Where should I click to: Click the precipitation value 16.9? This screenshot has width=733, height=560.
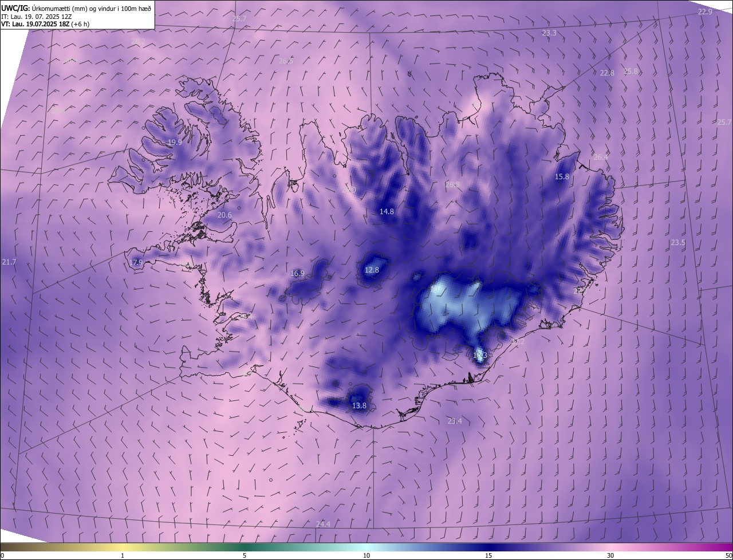point(298,273)
